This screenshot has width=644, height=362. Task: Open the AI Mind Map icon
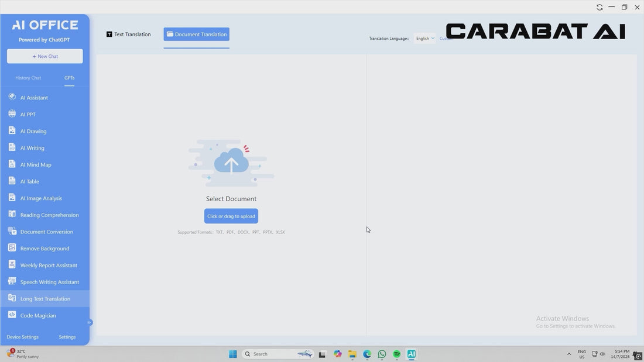(x=12, y=164)
